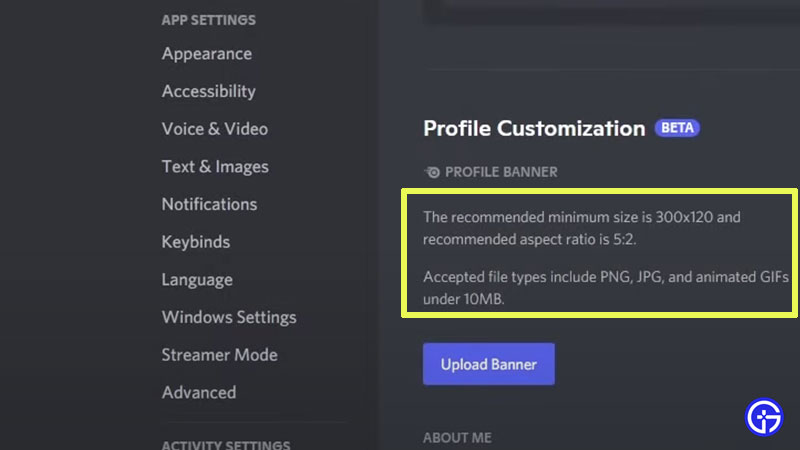Click the Nitro icon beside PROFILE BANNER

(432, 172)
